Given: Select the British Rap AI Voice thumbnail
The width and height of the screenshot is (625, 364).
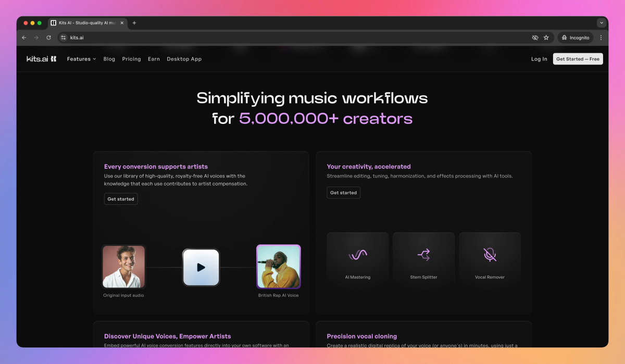Looking at the screenshot, I should [x=279, y=267].
